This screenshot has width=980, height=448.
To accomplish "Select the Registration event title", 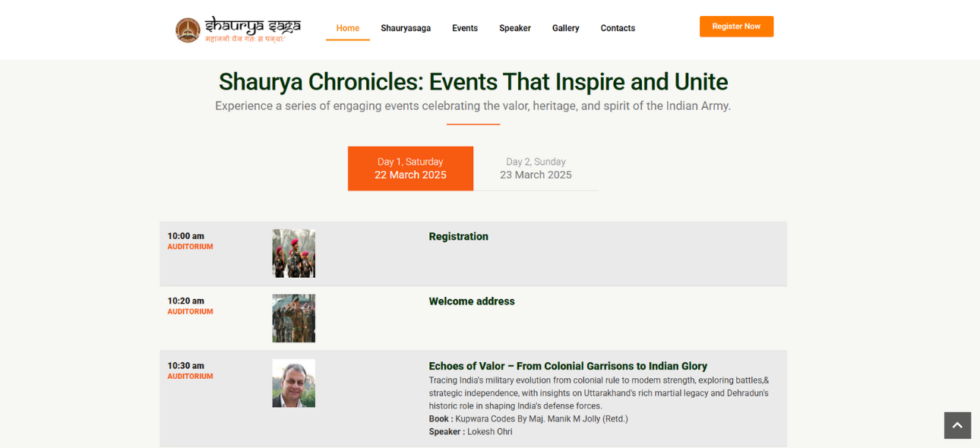I will click(x=458, y=237).
